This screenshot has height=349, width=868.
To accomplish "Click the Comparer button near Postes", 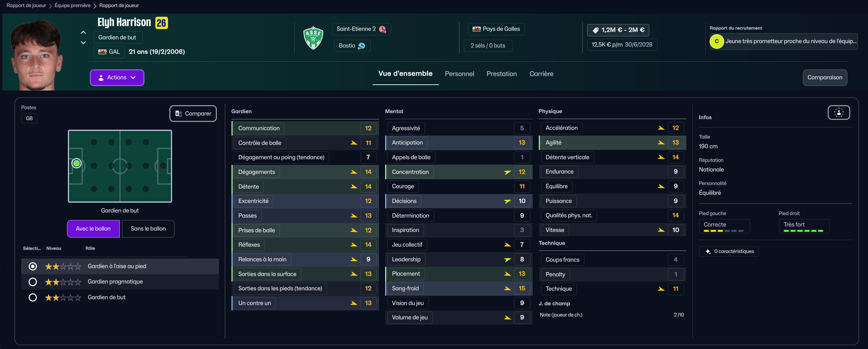I will pos(193,113).
